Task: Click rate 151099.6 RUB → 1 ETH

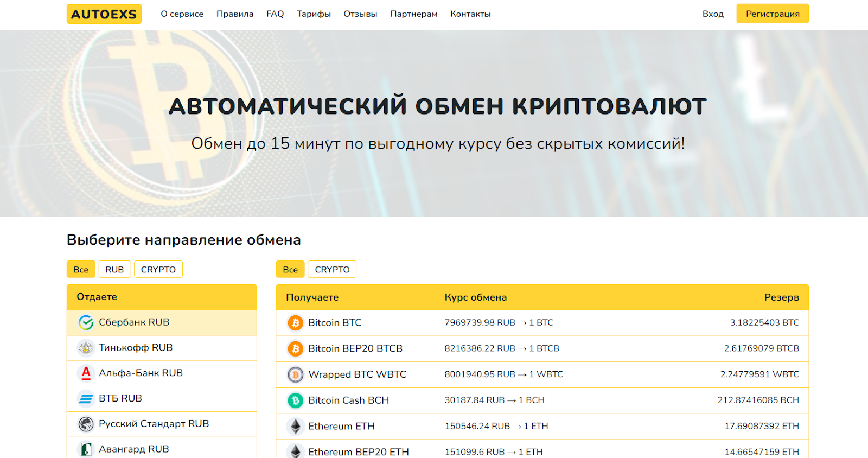Action: click(494, 451)
